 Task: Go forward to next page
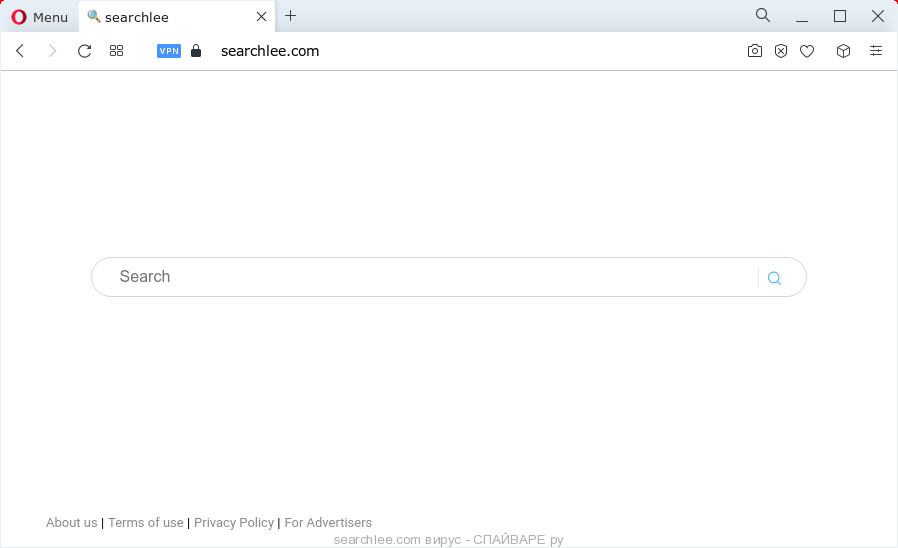(52, 51)
